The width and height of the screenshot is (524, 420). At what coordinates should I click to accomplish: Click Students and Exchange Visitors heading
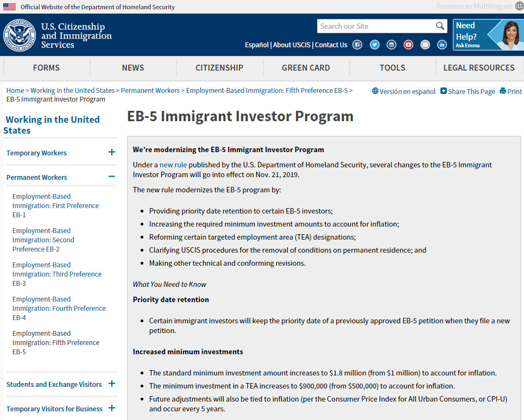point(54,384)
